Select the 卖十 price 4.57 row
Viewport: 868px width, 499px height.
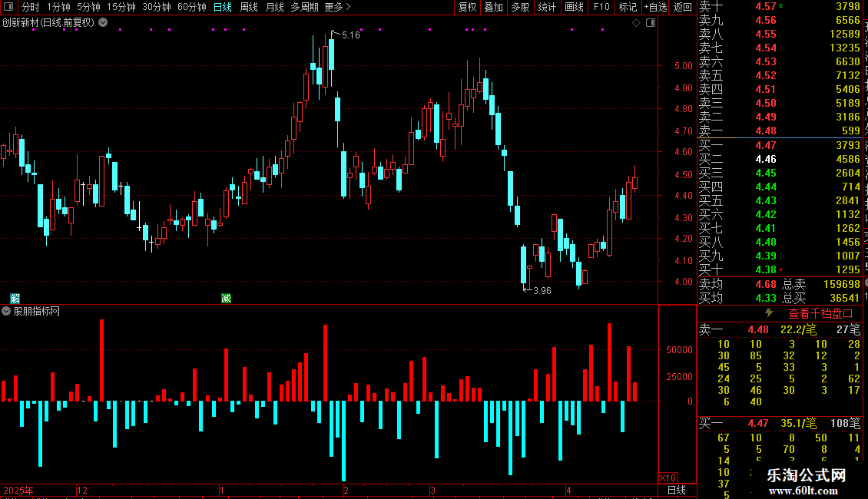click(780, 6)
